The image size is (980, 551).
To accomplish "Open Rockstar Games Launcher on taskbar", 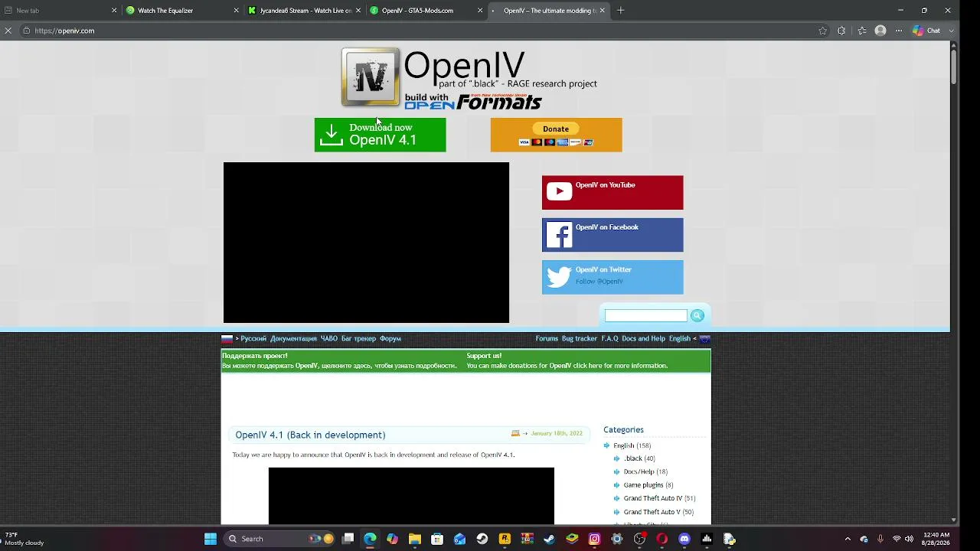I will [x=505, y=539].
